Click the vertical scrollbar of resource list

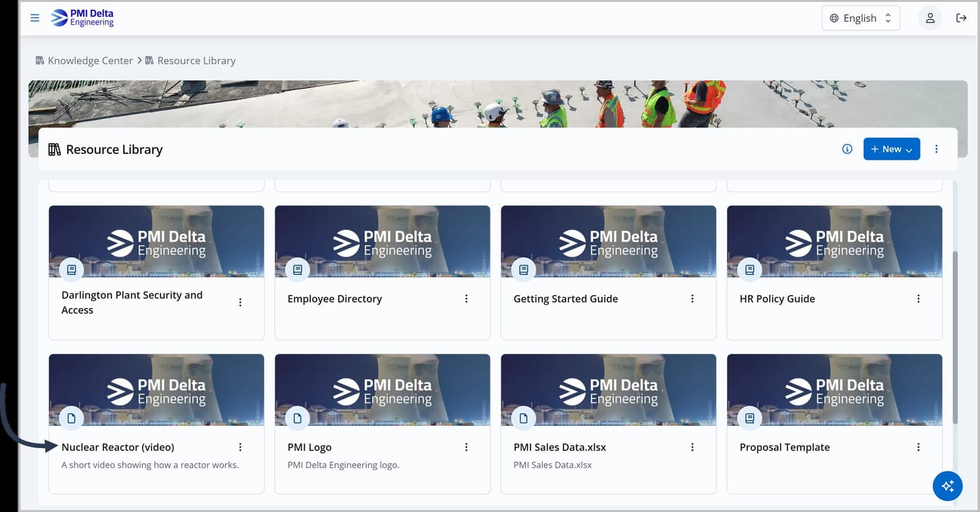pyautogui.click(x=955, y=336)
